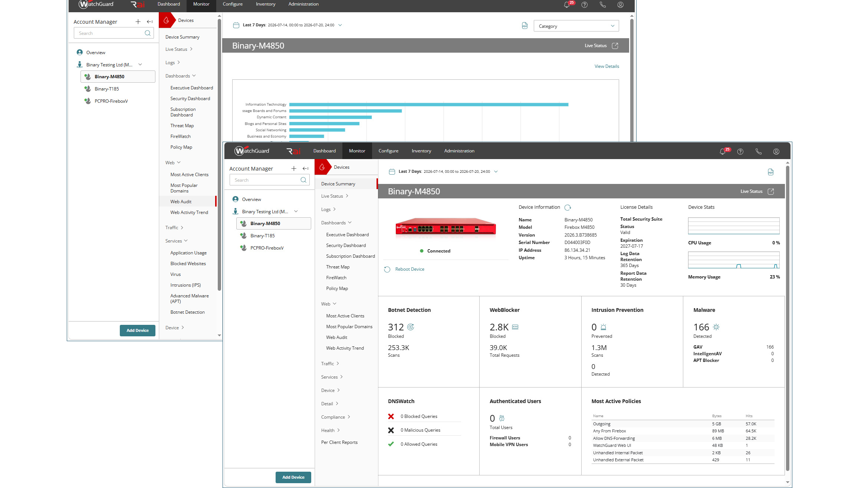Click Add Device button in back window
868x488 pixels.
pos(138,330)
